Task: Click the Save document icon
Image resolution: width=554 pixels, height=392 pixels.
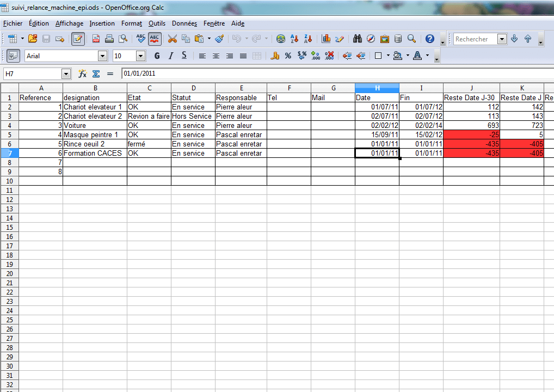Action: pyautogui.click(x=46, y=39)
